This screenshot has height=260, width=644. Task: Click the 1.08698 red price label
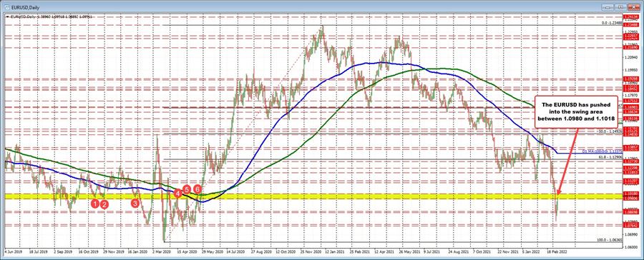point(630,211)
